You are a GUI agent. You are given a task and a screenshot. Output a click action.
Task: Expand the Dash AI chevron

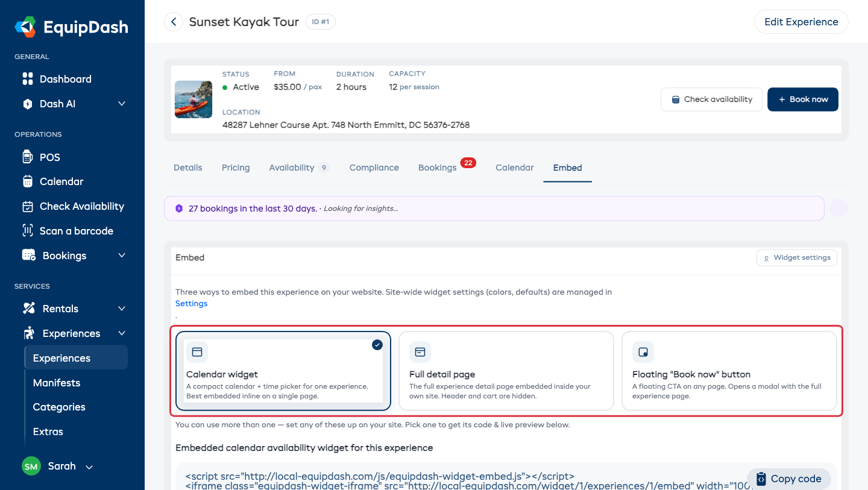[122, 104]
